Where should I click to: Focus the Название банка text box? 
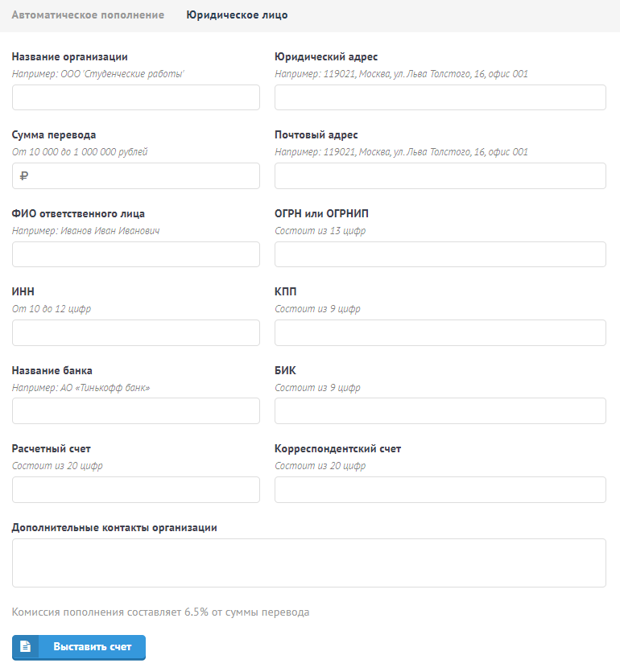[x=136, y=410]
